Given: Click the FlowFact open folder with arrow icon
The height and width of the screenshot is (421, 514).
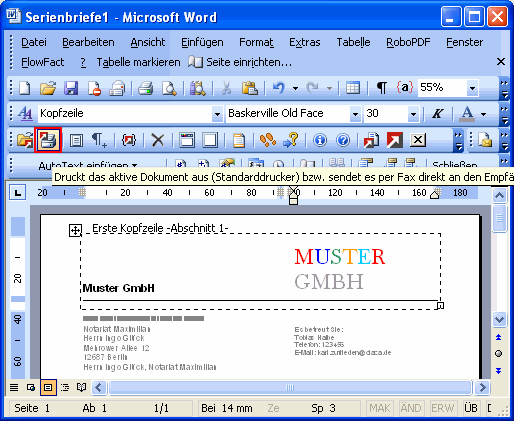Looking at the screenshot, I should (25, 140).
